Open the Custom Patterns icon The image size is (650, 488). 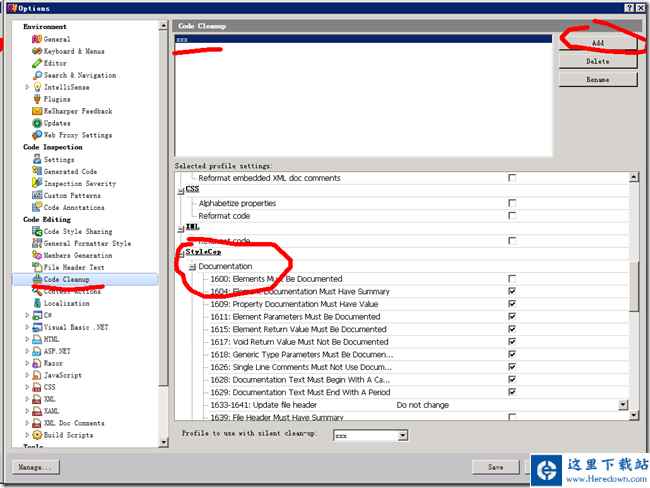pyautogui.click(x=37, y=195)
